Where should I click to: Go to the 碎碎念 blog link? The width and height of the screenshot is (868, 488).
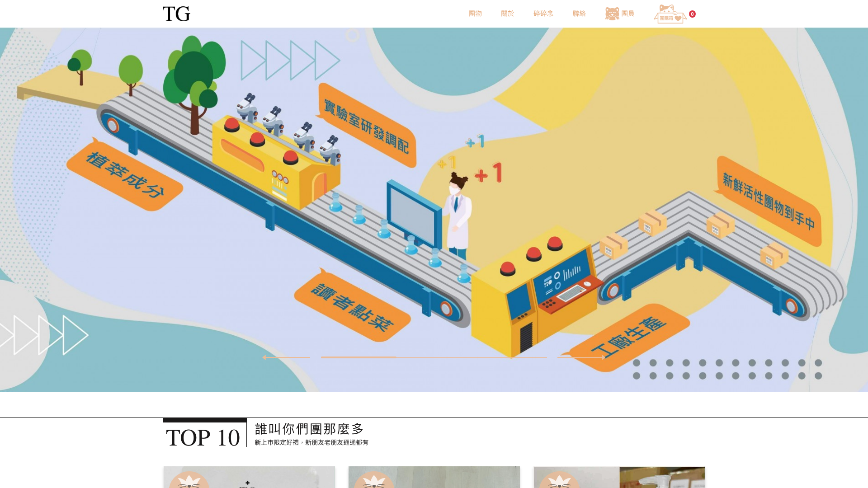click(543, 14)
